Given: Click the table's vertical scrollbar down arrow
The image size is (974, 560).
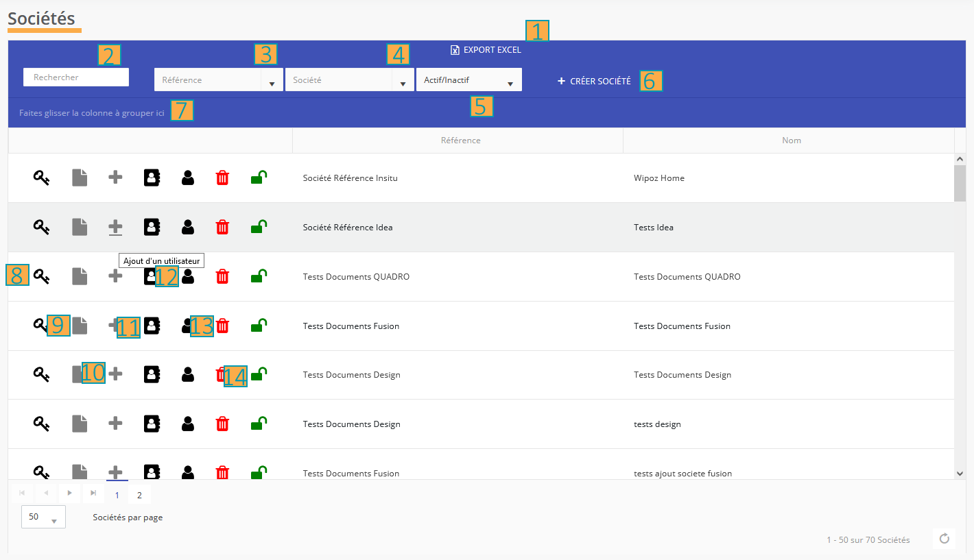Looking at the screenshot, I should [960, 473].
